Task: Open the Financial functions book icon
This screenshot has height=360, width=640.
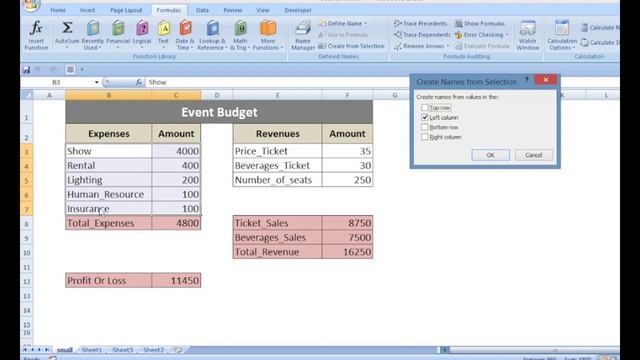Action: pyautogui.click(x=118, y=29)
